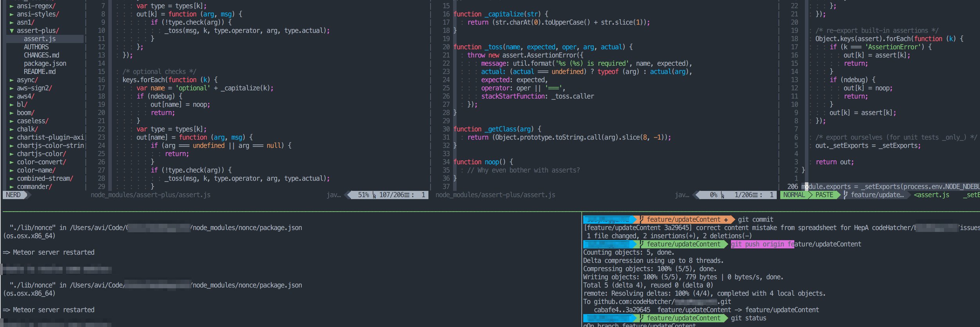This screenshot has width=980, height=327.
Task: Select the color-convert folder
Action: 41,162
